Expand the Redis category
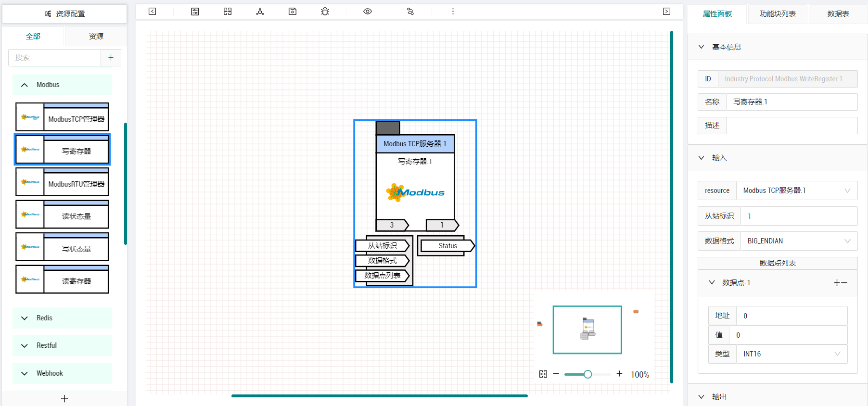This screenshot has height=406, width=868. 62,318
